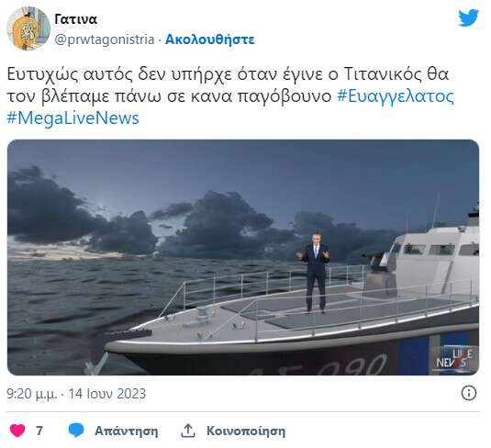Click the Γατινα display name

click(75, 19)
